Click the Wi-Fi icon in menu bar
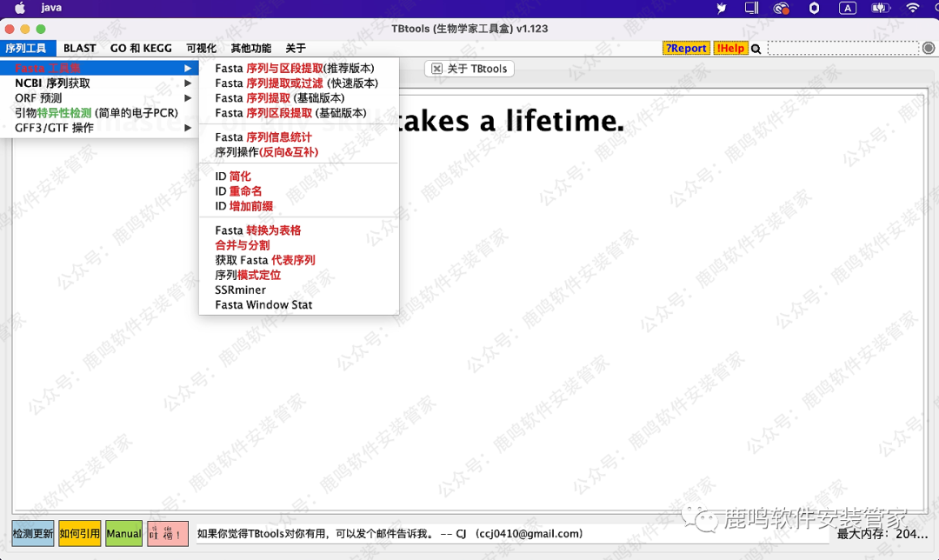This screenshot has height=560, width=939. tap(912, 8)
